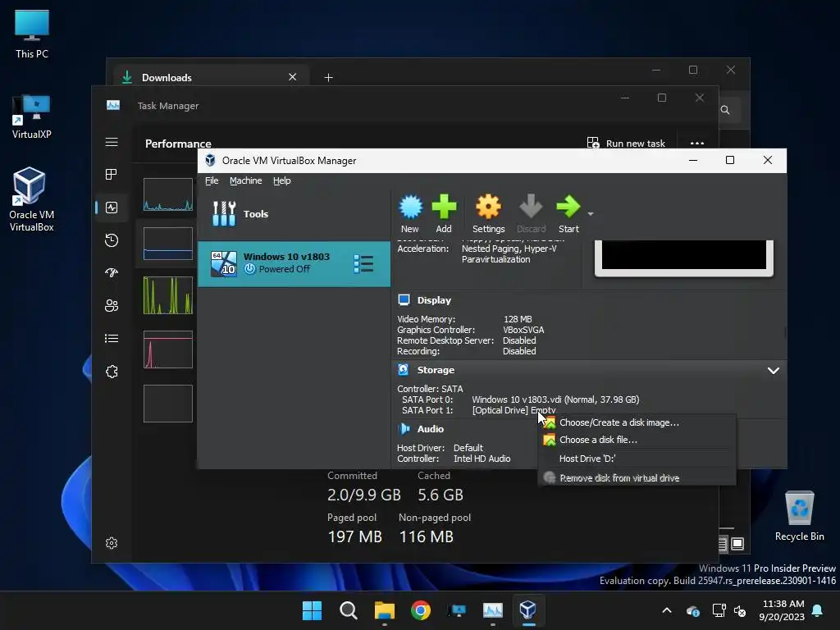Click the Add machine toolbar icon
The height and width of the screenshot is (630, 840).
[x=444, y=213]
